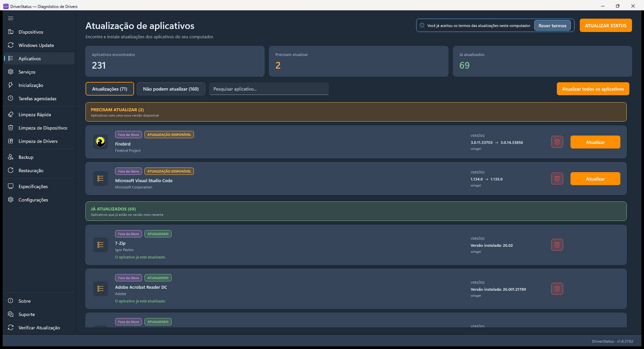Select Aplicativos in the sidebar
This screenshot has height=349, width=644.
[x=39, y=59]
